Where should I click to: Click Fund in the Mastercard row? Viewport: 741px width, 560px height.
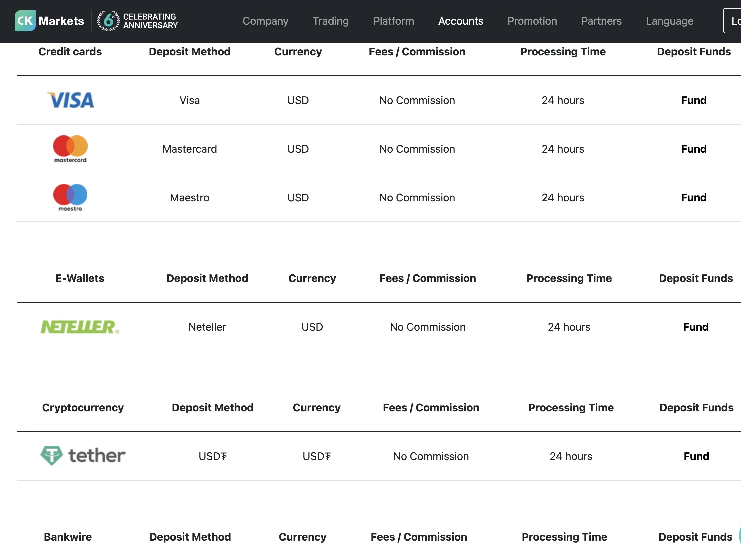[x=693, y=149]
